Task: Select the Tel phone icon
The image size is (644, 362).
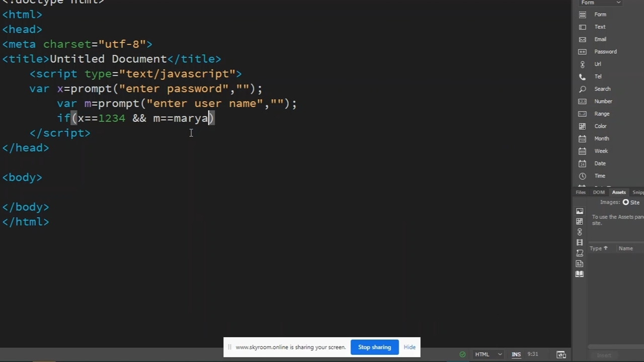Action: point(583,76)
